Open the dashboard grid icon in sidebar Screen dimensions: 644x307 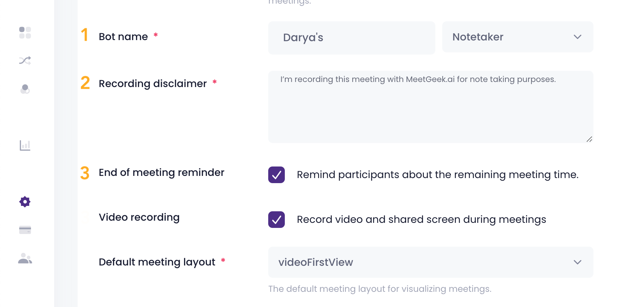25,33
